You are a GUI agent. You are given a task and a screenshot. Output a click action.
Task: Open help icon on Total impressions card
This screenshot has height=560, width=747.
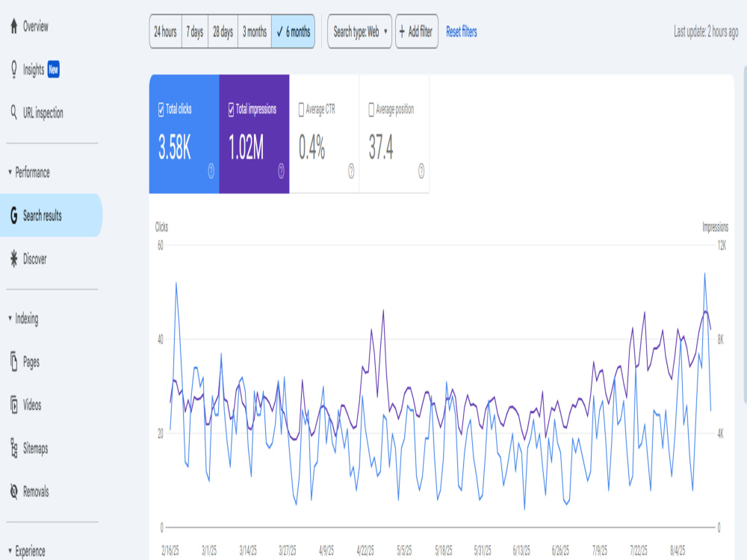click(281, 171)
